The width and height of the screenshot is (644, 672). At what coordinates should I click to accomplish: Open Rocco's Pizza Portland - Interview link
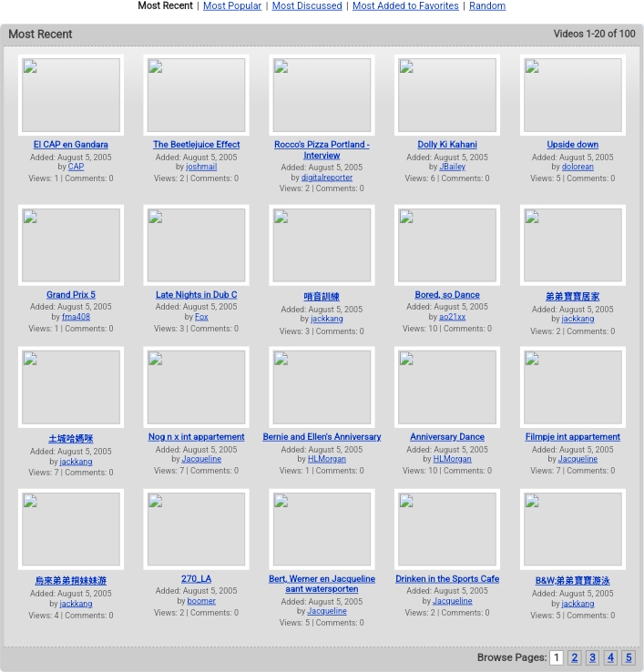coord(322,150)
